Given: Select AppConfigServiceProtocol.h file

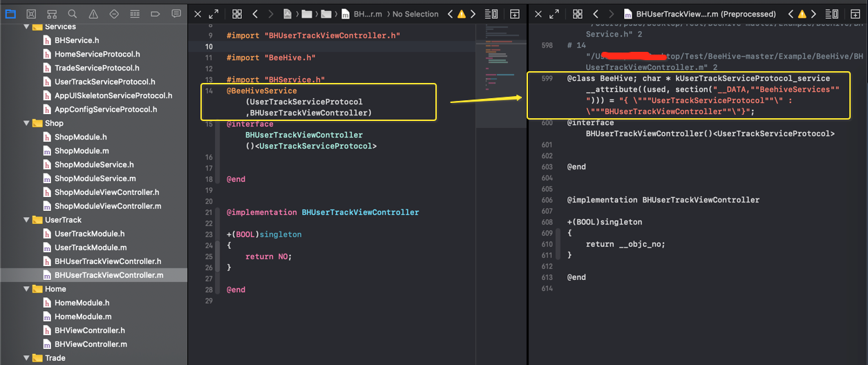Looking at the screenshot, I should tap(106, 109).
